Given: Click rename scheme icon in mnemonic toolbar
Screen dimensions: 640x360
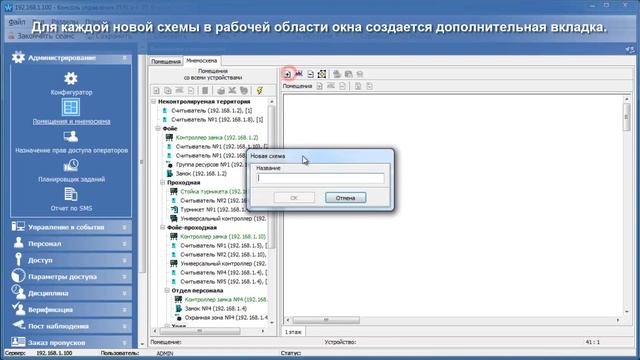Looking at the screenshot, I should pyautogui.click(x=299, y=74).
